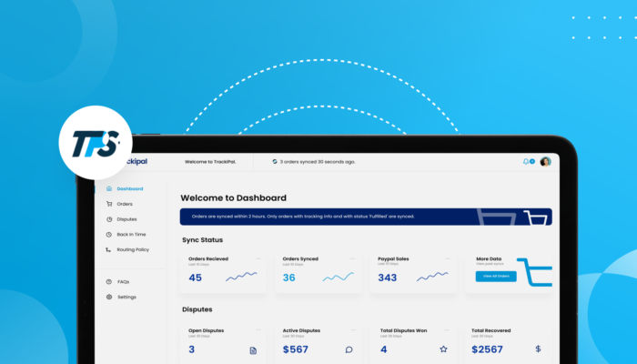Click the Paypal Sales trend chart
Viewport: 637px width, 364px height.
pos(432,277)
